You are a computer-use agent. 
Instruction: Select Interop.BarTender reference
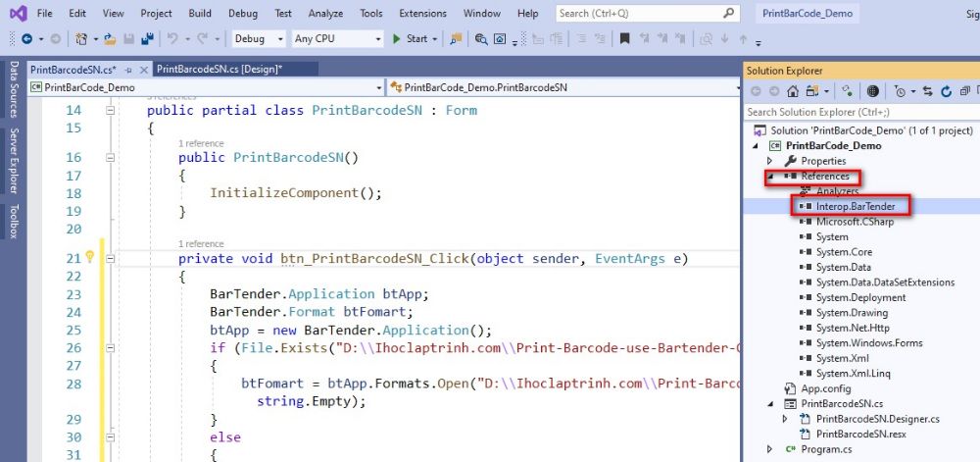pyautogui.click(x=855, y=206)
